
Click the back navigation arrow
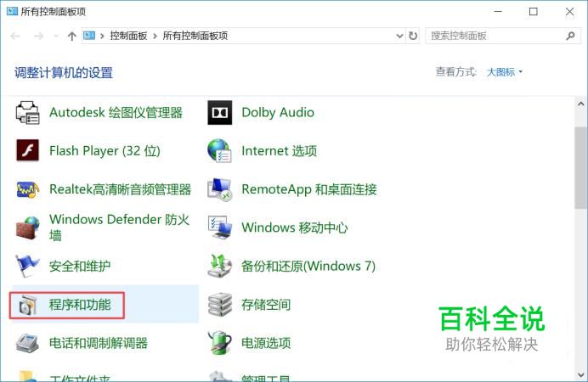click(15, 36)
